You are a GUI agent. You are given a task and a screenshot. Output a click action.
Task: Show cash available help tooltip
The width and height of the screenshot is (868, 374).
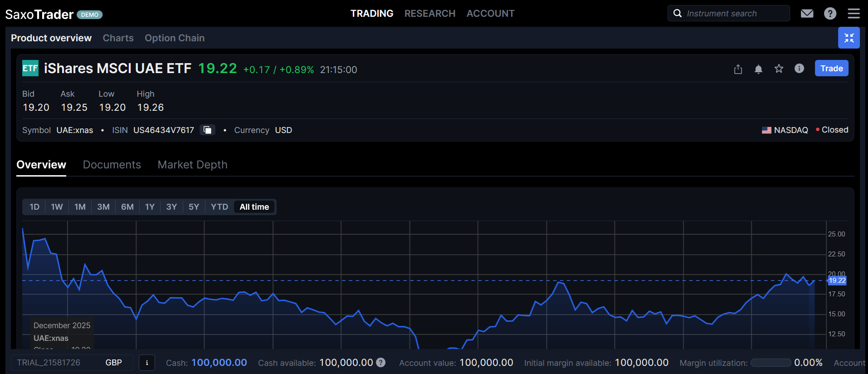(381, 363)
